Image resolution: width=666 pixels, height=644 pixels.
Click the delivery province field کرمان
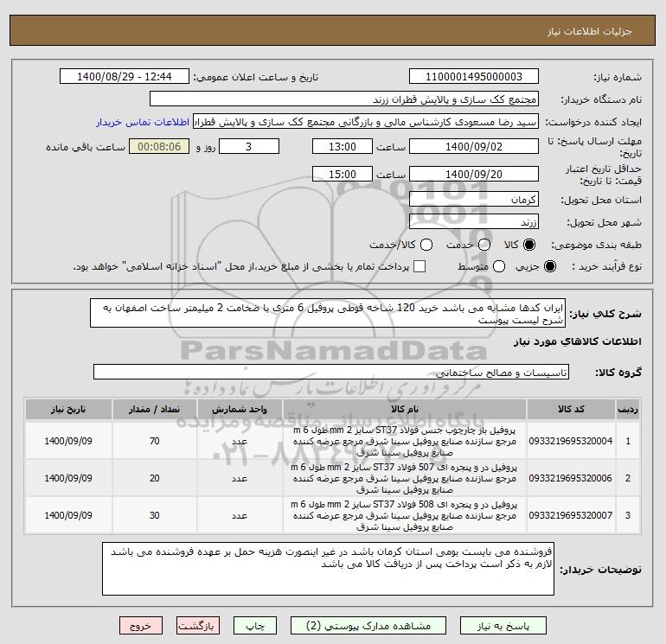(474, 199)
